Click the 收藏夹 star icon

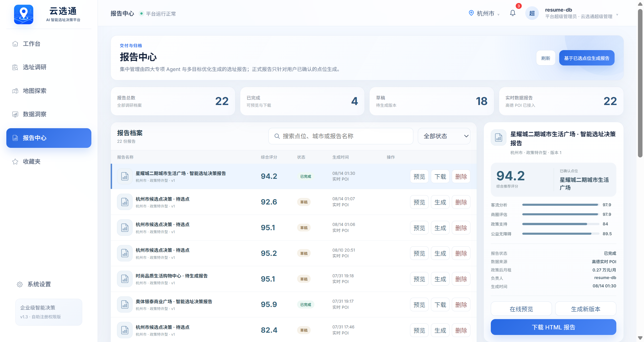15,162
